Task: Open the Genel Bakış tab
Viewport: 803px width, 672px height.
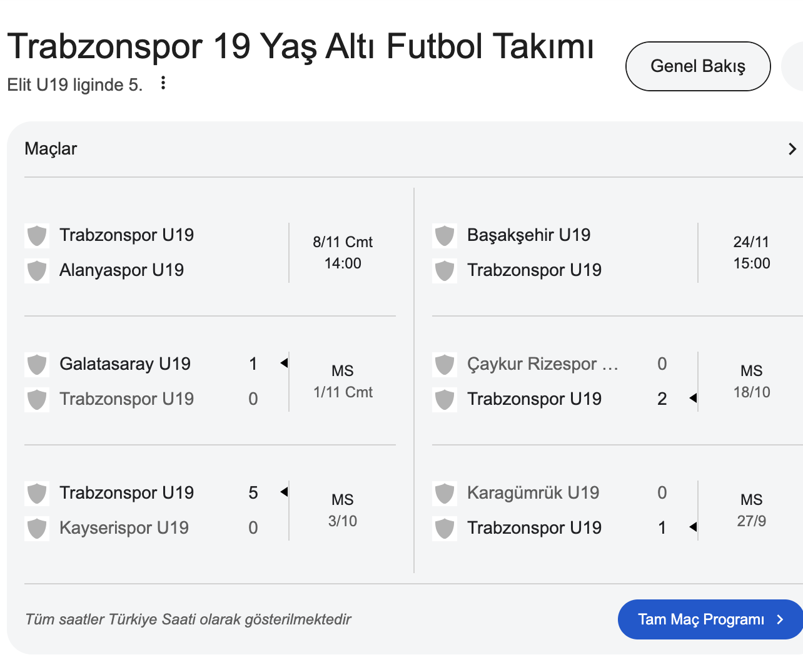Action: point(697,66)
